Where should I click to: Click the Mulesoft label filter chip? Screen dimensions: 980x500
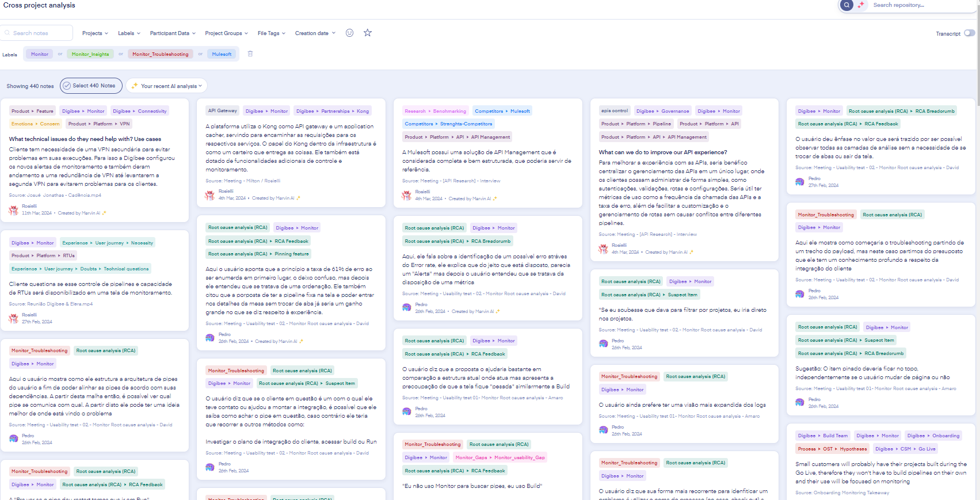tap(222, 54)
